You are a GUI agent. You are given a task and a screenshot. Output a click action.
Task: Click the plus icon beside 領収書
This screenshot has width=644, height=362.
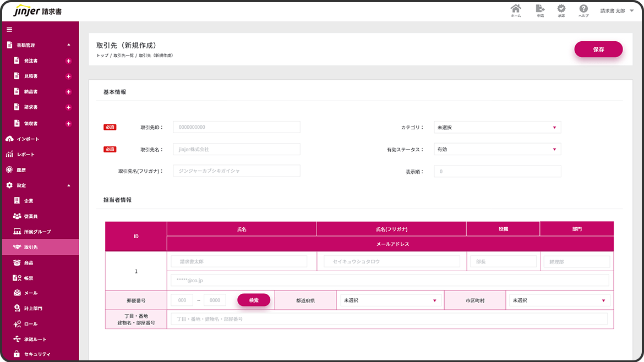(x=68, y=124)
